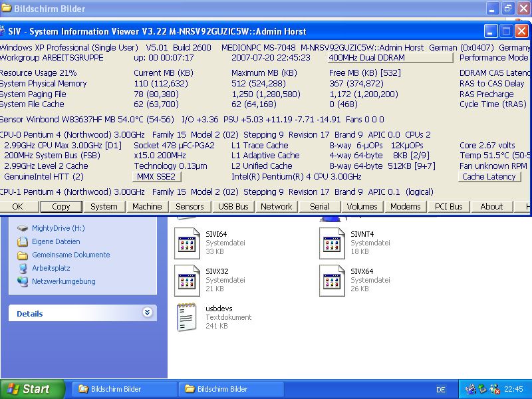Click the System Physical Memory label
This screenshot has width=532, height=399.
(43, 84)
